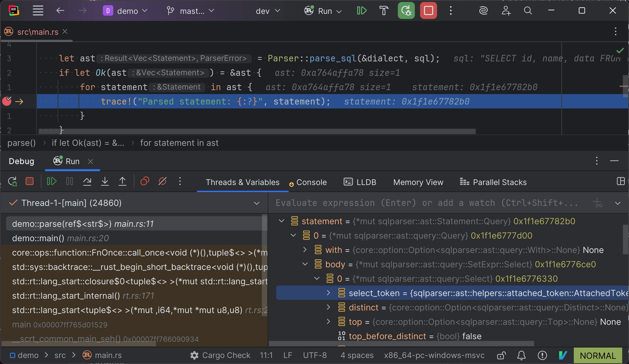This screenshot has width=629, height=364.
Task: Resume program in debug toolbar
Action: click(52, 181)
